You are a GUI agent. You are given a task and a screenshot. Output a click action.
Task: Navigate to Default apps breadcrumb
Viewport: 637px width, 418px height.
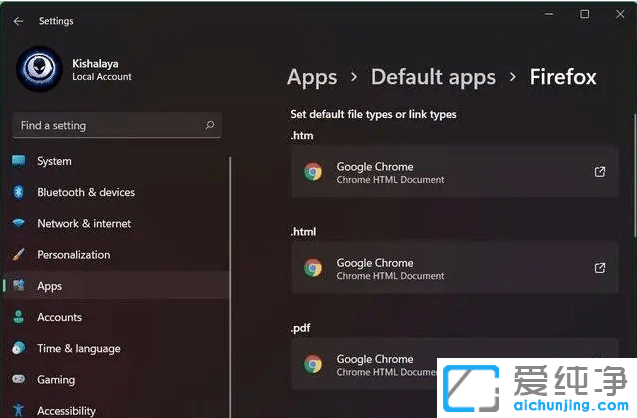(x=433, y=77)
